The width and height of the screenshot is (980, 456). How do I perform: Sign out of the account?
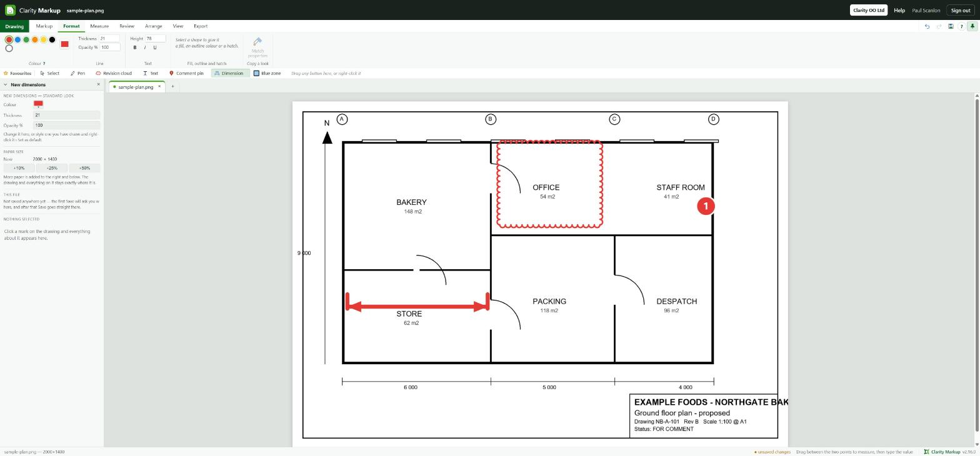pos(960,10)
